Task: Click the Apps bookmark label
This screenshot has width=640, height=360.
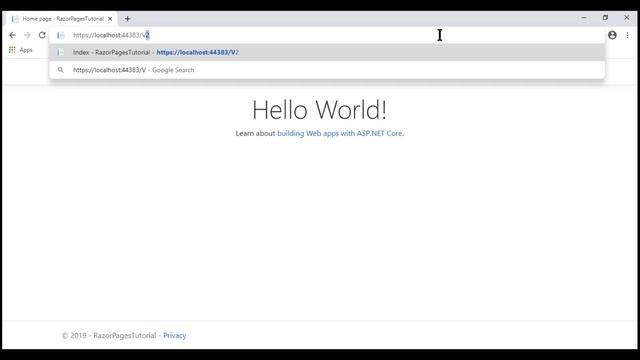Action: pyautogui.click(x=26, y=50)
